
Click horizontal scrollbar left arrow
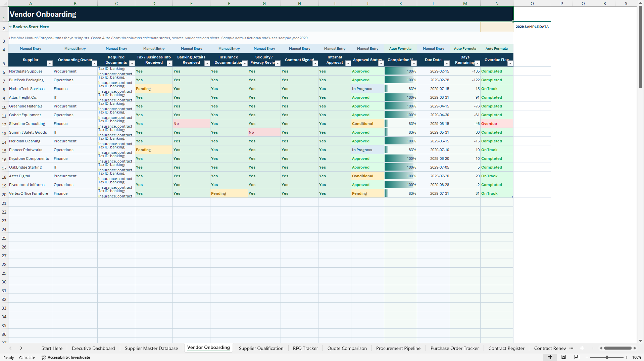pos(601,348)
